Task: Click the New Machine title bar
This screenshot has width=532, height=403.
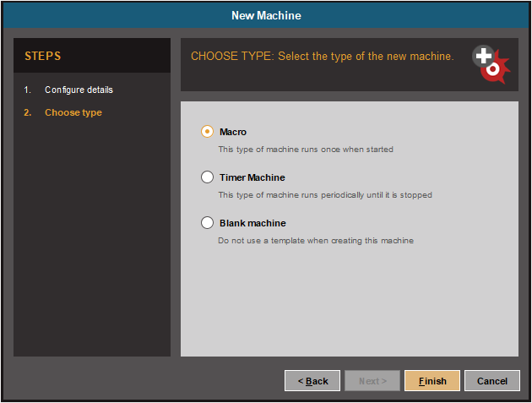Action: tap(266, 15)
